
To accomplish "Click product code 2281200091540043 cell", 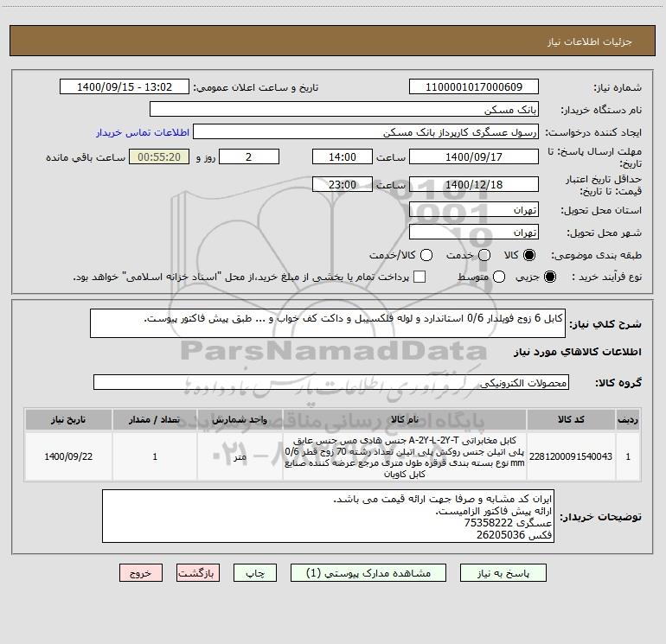I will tap(571, 456).
